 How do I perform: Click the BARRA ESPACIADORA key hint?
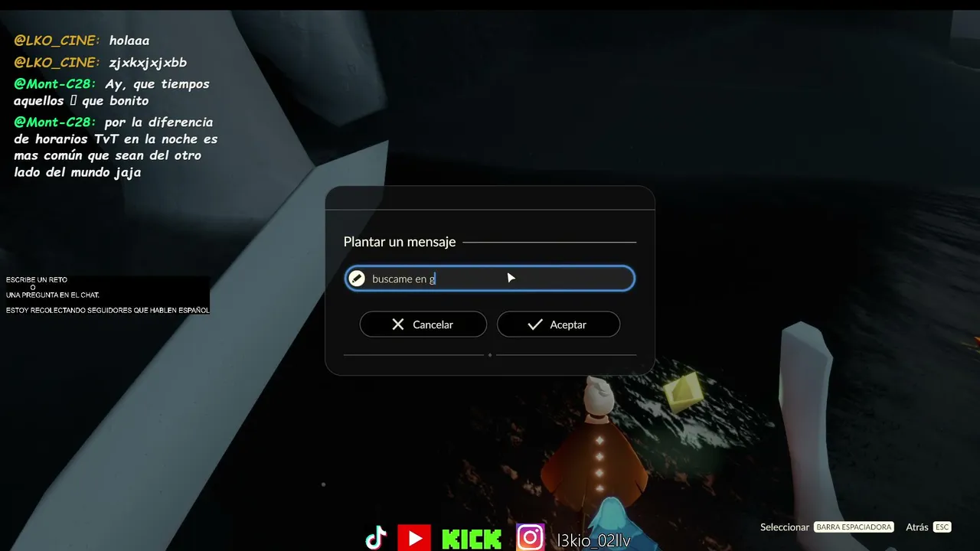coord(854,527)
